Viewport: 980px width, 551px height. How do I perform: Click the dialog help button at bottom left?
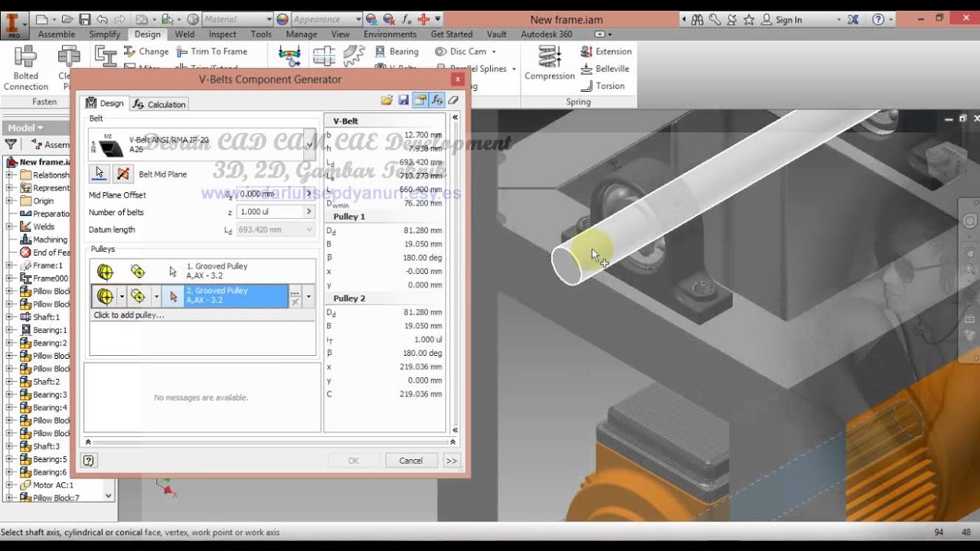click(89, 461)
